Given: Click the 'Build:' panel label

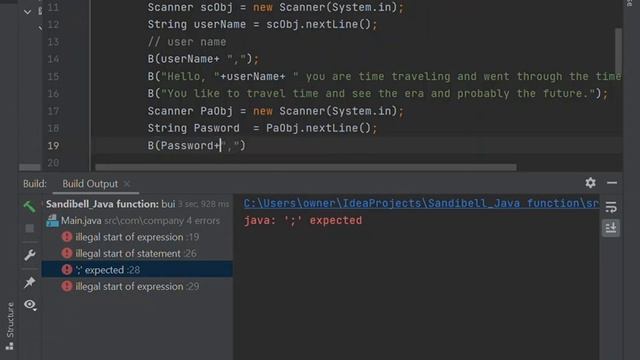Looking at the screenshot, I should (35, 184).
